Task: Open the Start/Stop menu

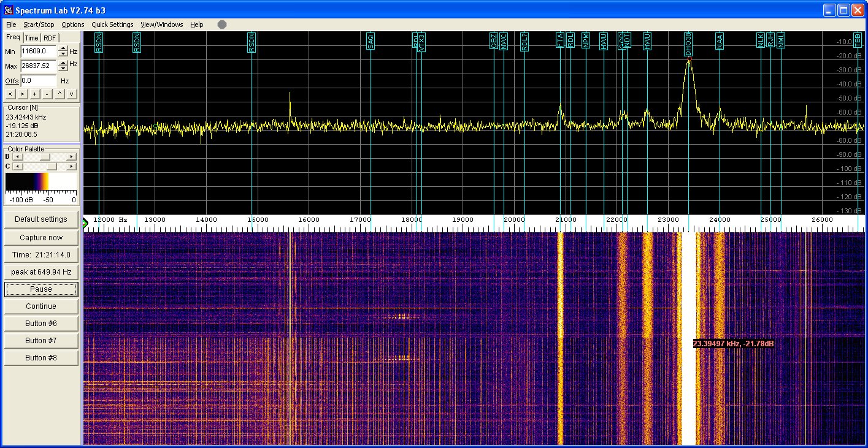Action: (x=39, y=25)
